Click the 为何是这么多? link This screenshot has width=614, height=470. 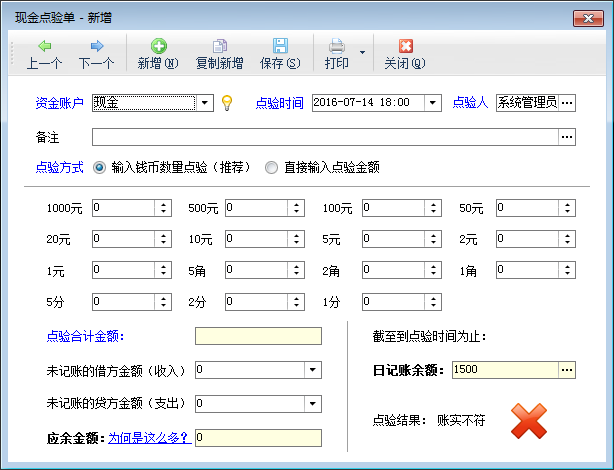pyautogui.click(x=150, y=438)
